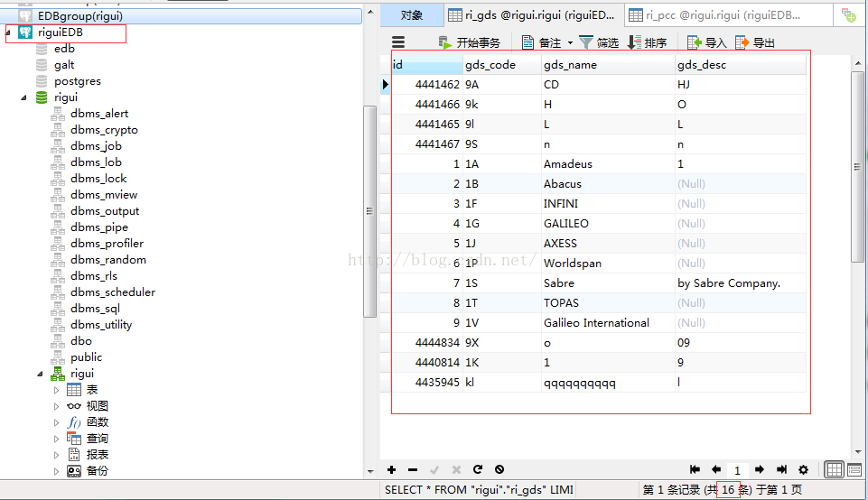Switch to the 对象 tab
Screen dimensions: 868x500
[411, 15]
